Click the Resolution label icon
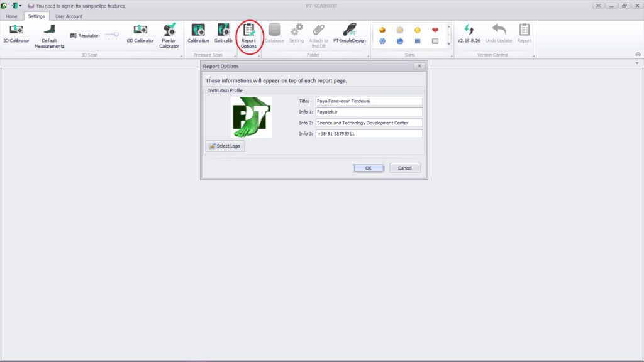Image resolution: width=644 pixels, height=362 pixels. coord(73,36)
